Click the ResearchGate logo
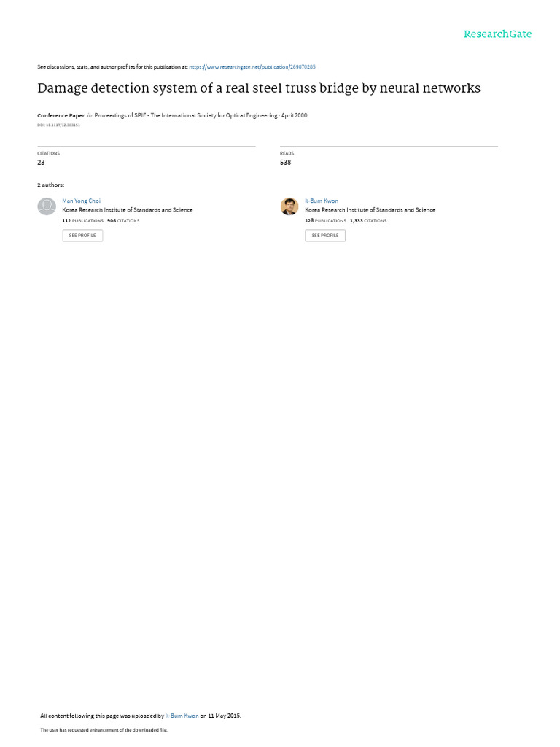The height and width of the screenshot is (747, 560). (497, 34)
